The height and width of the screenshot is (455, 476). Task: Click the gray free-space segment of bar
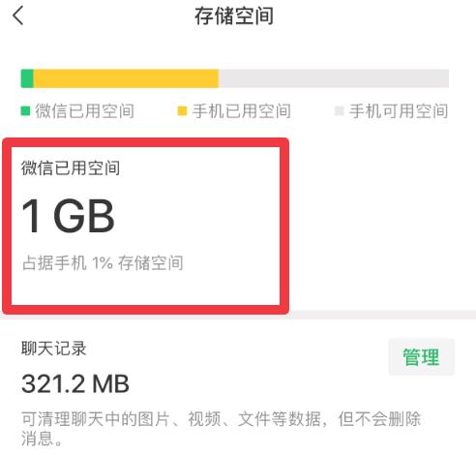pyautogui.click(x=334, y=78)
